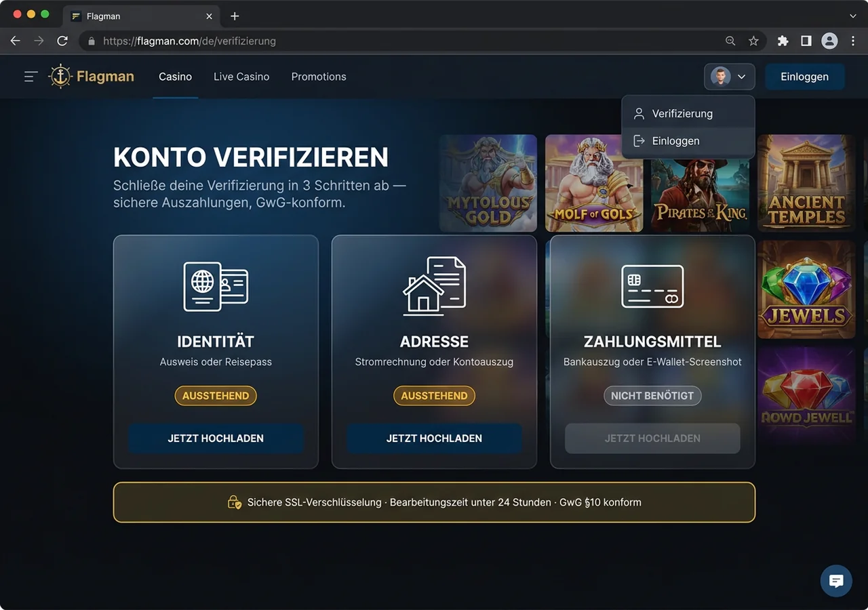This screenshot has width=868, height=610.
Task: Select Verifizierung in the dropdown menu
Action: click(x=688, y=114)
